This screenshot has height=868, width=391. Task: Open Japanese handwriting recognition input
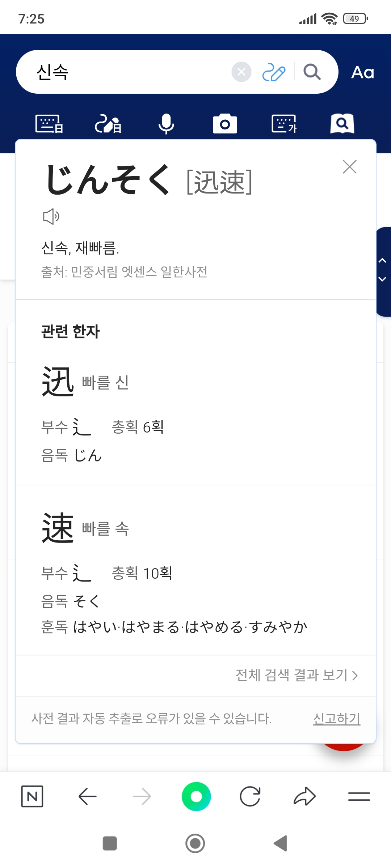pos(108,124)
